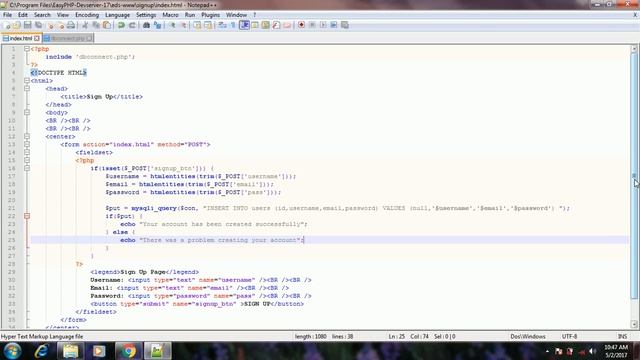Switch to the dbconnect.php tab
This screenshot has width=640, height=360.
point(67,38)
